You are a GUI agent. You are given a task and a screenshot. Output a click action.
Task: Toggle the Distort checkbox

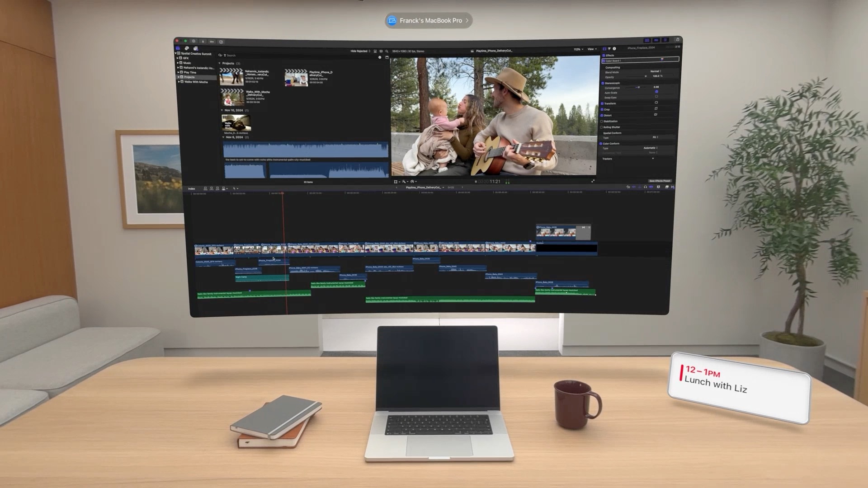click(602, 115)
